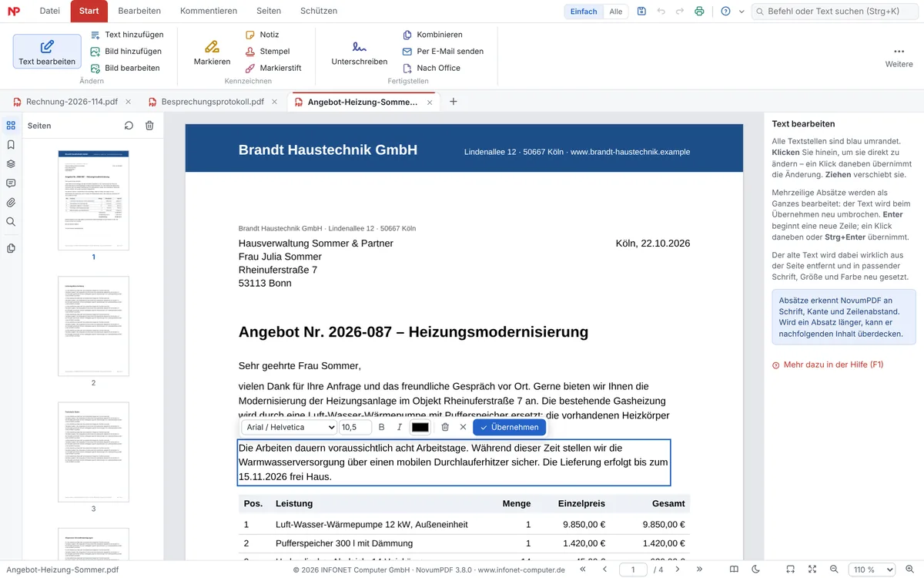This screenshot has height=578, width=924.
Task: Close the Angebot-Heizung-Sommer tab
Action: pos(430,102)
